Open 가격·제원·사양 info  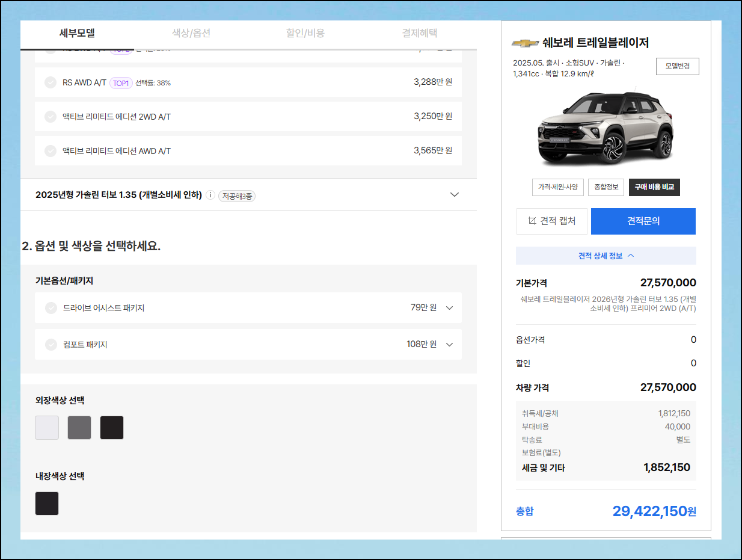pos(558,187)
